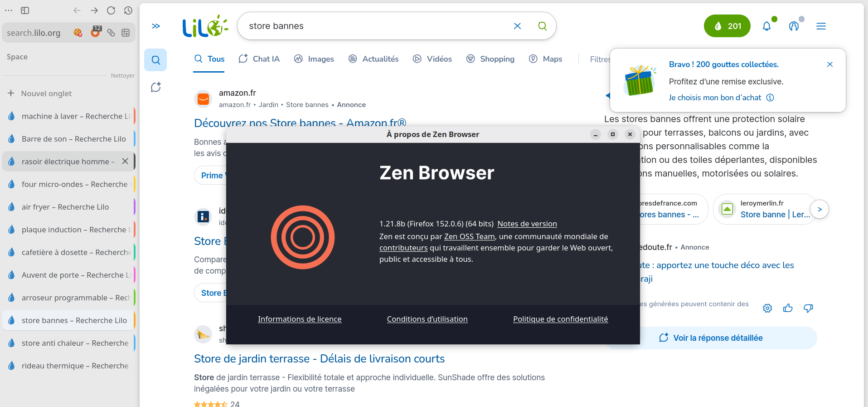The height and width of the screenshot is (407, 868).
Task: Open Store de jardin terrasse result
Action: click(319, 359)
